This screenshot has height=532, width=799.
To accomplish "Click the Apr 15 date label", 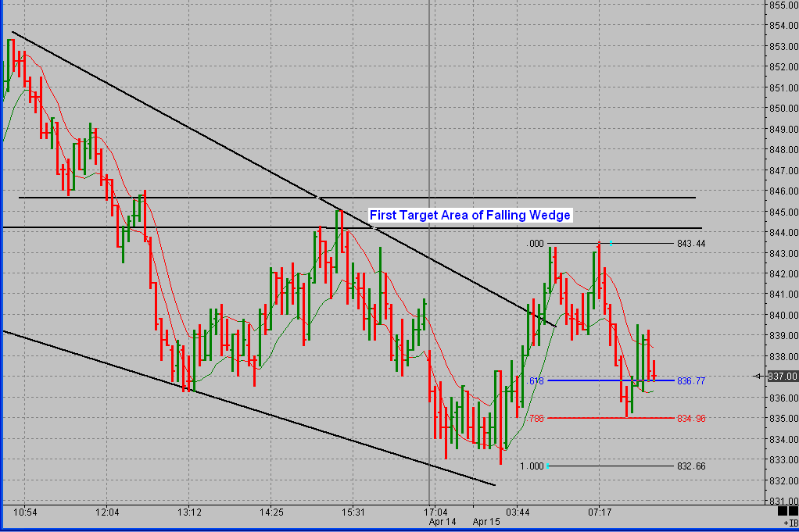I will [486, 522].
